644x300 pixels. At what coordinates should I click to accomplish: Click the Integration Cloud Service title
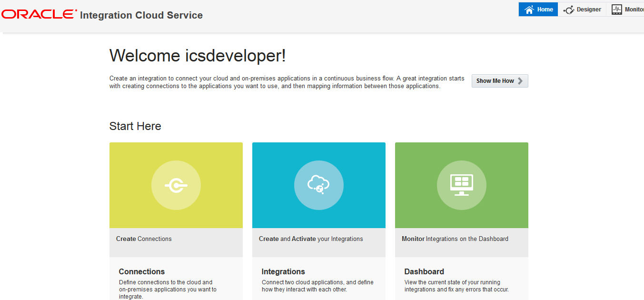point(141,15)
